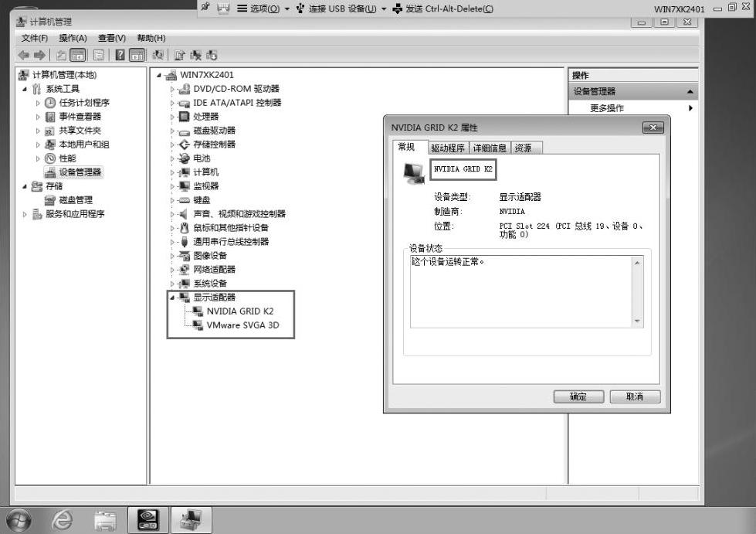Select 事件查看器 in left tree
Image resolution: width=756 pixels, height=534 pixels.
point(80,117)
